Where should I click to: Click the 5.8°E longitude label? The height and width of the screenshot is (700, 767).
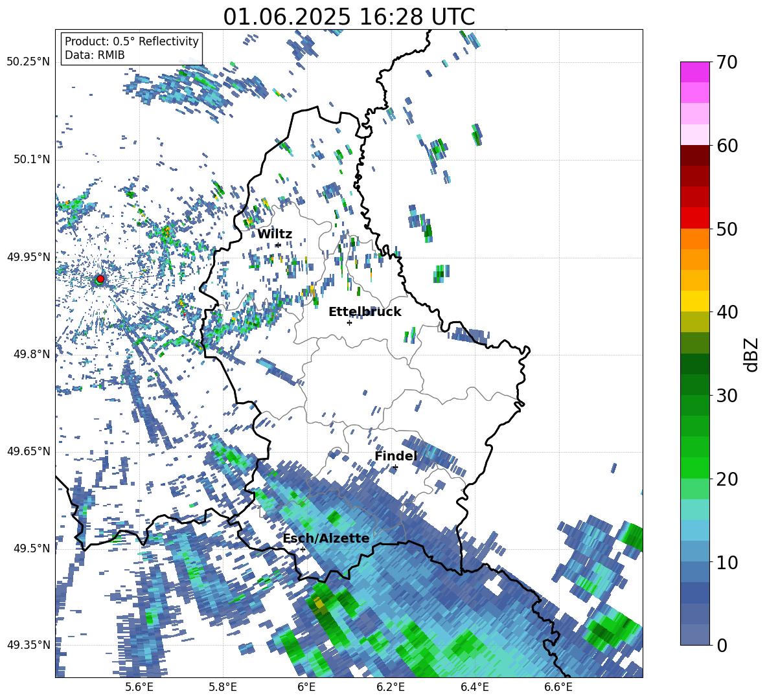[x=223, y=687]
